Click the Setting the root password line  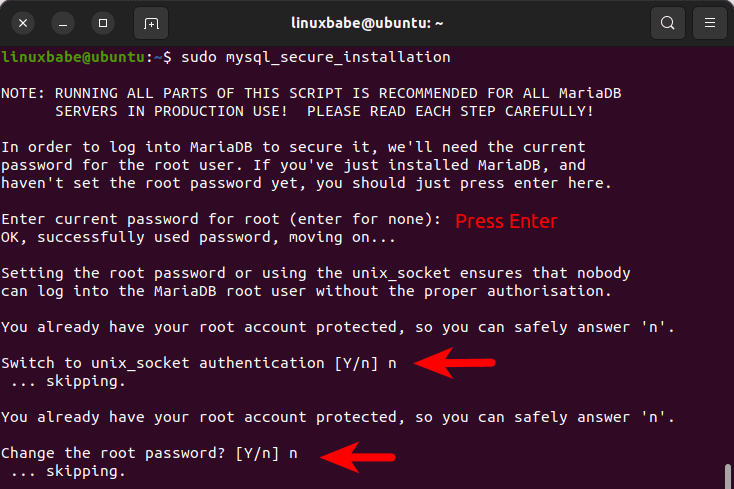(x=315, y=273)
